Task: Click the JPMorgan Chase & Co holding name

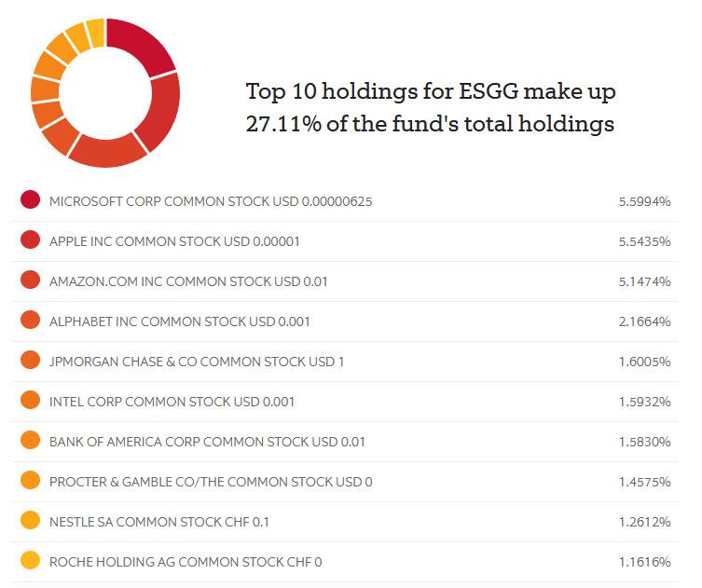Action: (197, 362)
